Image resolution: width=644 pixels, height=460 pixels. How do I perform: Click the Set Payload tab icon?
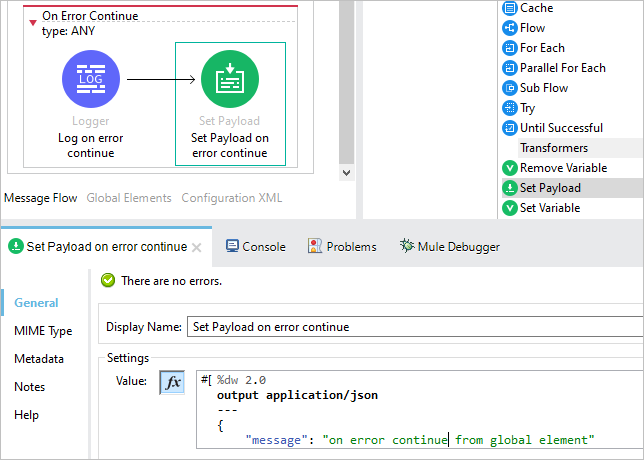16,246
